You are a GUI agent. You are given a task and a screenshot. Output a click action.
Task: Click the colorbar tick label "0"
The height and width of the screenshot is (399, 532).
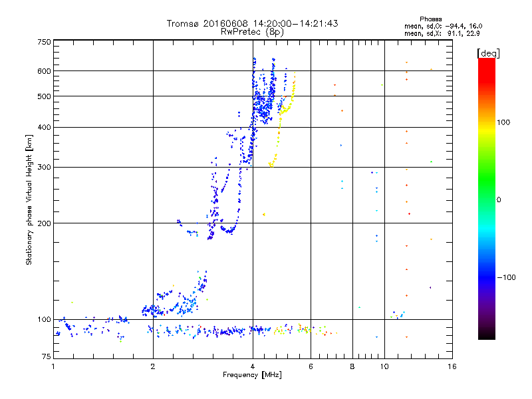(499, 200)
